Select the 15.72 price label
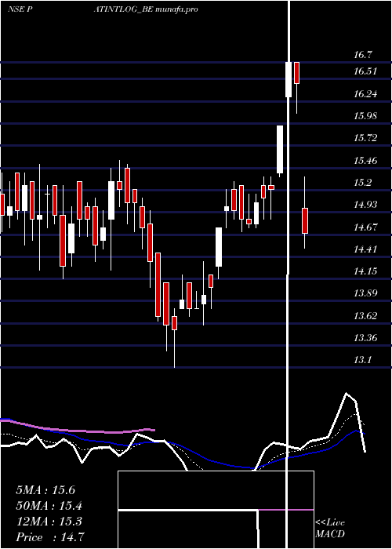Viewport: 392px width, 549px height. pos(365,138)
